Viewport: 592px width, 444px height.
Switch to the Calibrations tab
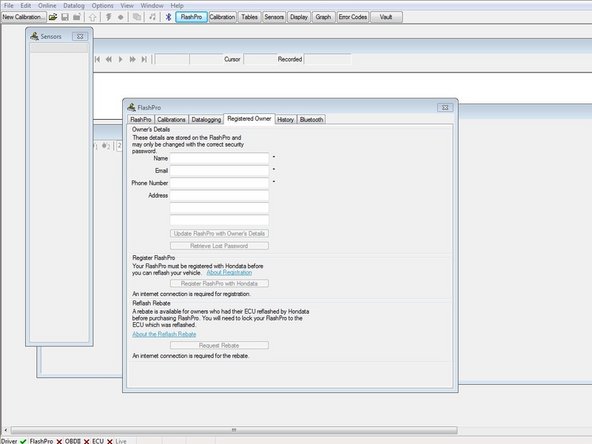pos(171,119)
